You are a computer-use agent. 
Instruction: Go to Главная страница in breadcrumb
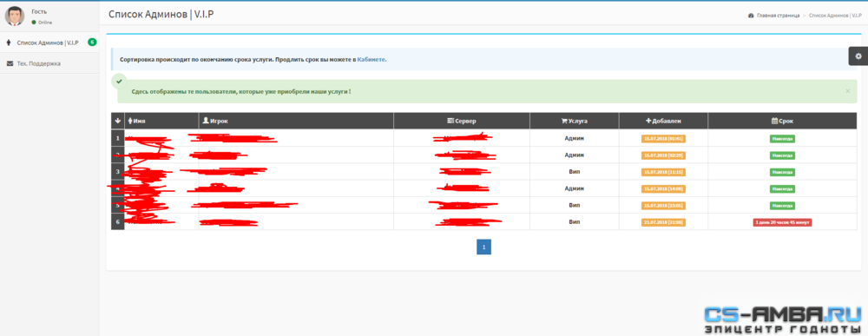779,16
